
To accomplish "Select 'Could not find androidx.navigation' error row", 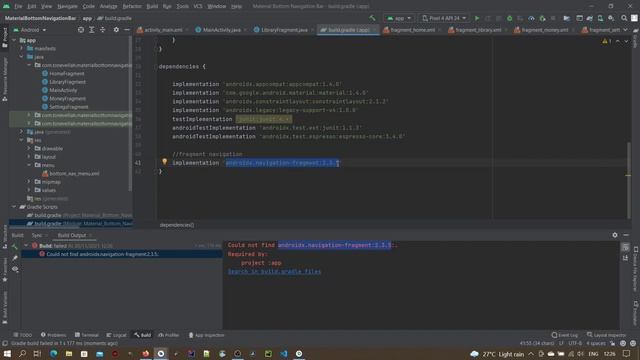I will tap(122, 254).
